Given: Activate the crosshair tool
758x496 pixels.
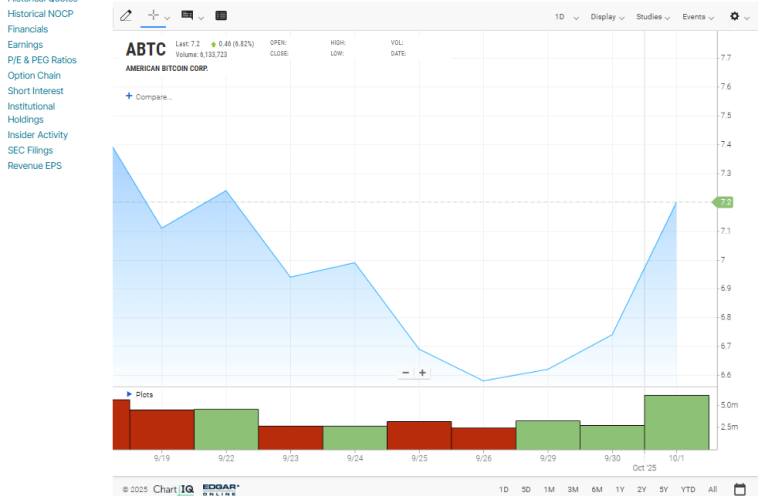Looking at the screenshot, I should pyautogui.click(x=153, y=15).
